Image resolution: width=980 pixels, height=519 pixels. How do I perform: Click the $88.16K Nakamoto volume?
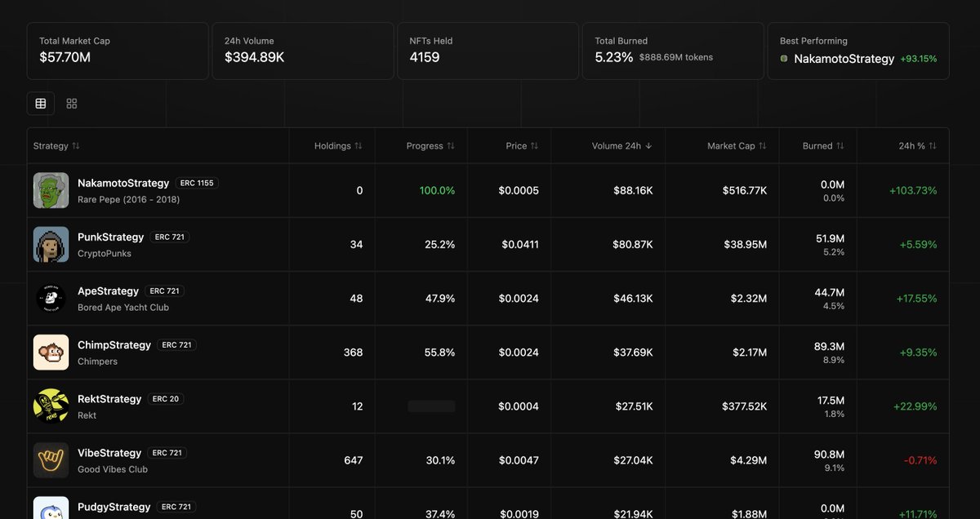(x=633, y=190)
